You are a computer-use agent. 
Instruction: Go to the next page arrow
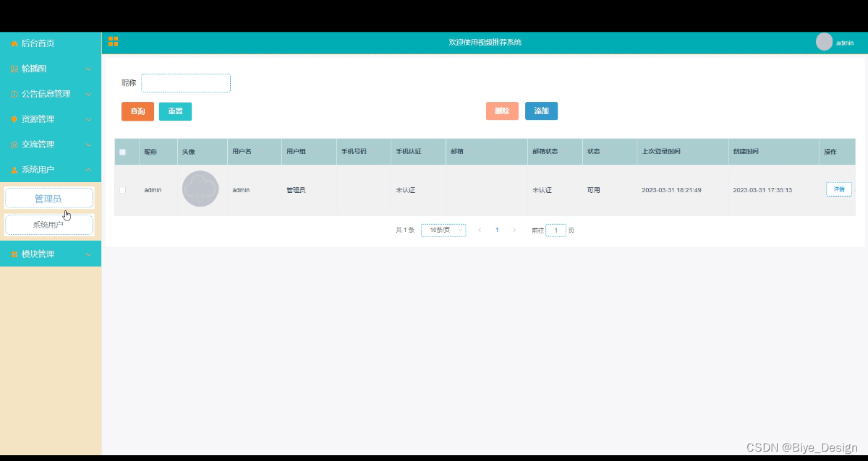click(514, 230)
